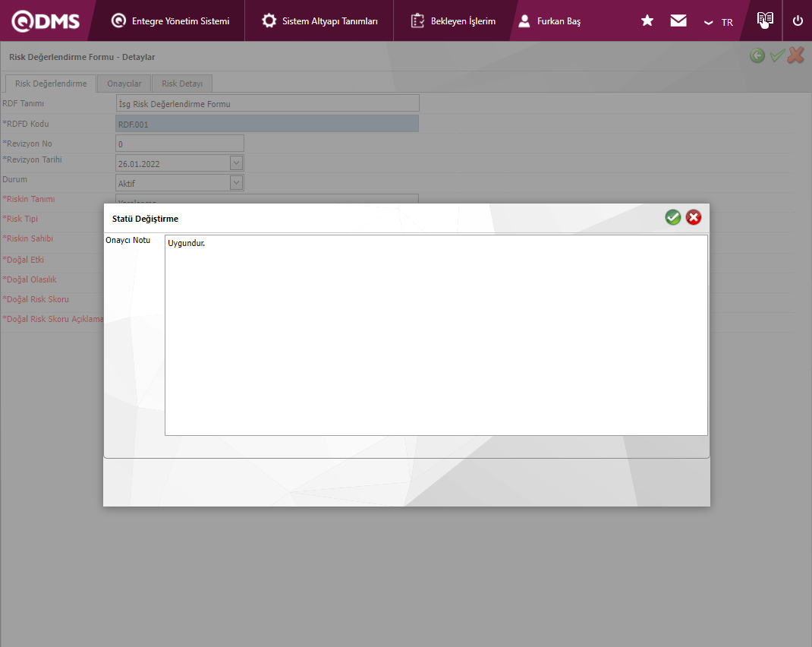Image resolution: width=812 pixels, height=647 pixels.
Task: Open Sistem Altyapı Tanımları menu
Action: [x=319, y=21]
